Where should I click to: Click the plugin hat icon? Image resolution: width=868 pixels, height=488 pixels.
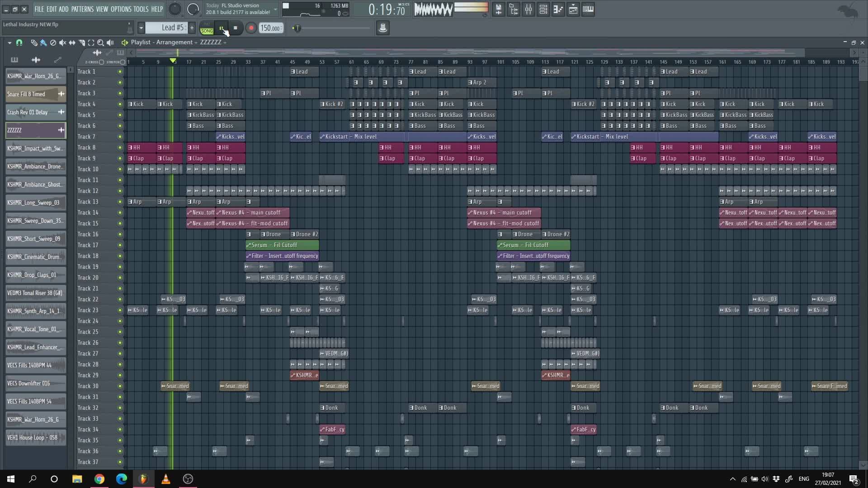coord(382,28)
